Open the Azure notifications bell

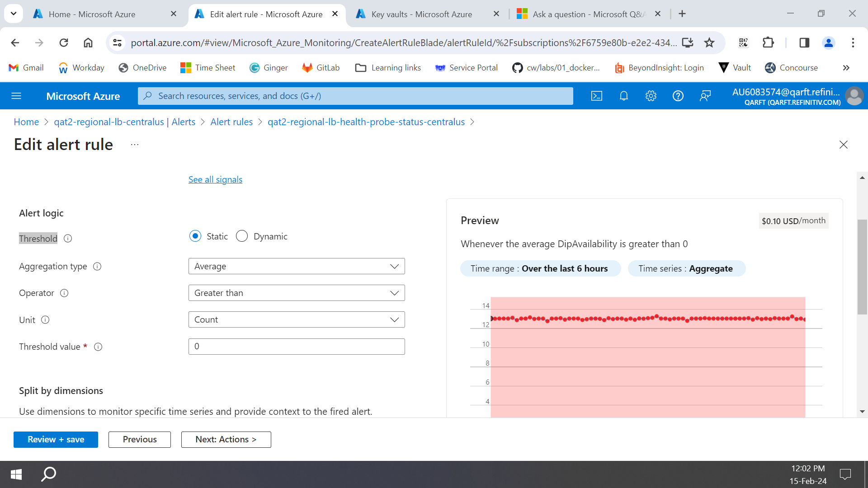(x=624, y=96)
